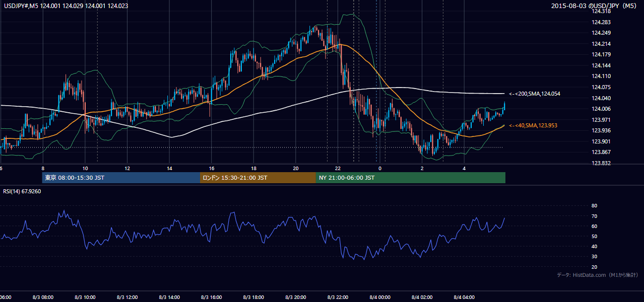The image size is (644, 302).
Task: Click hour label 14 under the price chart
Action: 170,168
